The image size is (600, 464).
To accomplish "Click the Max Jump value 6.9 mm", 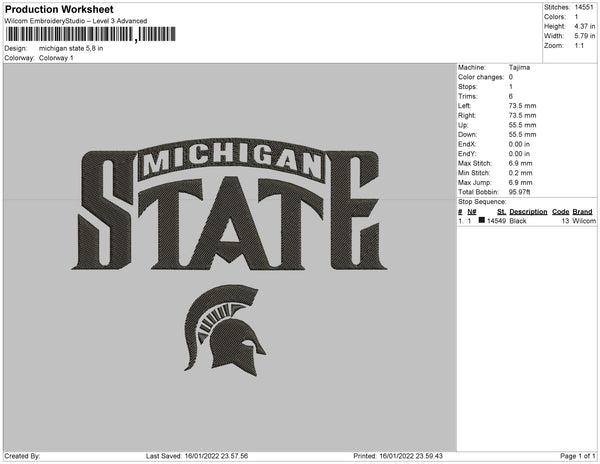I will click(x=520, y=182).
